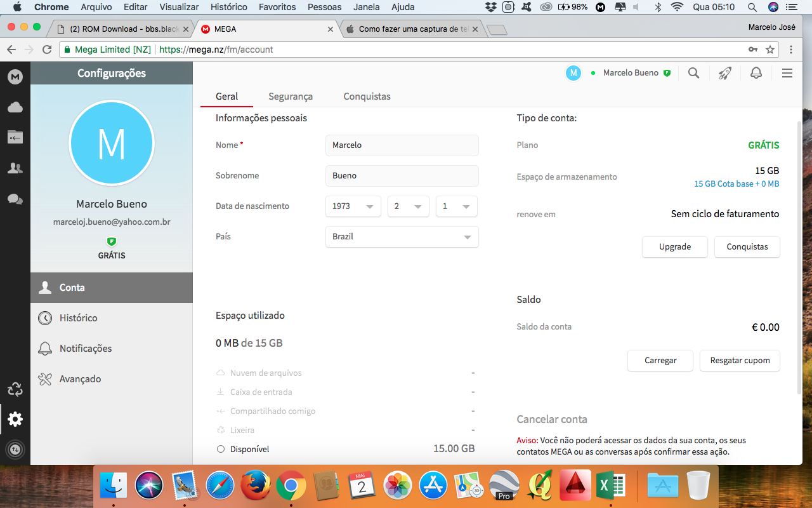Switch to the Segurança tab

point(291,97)
